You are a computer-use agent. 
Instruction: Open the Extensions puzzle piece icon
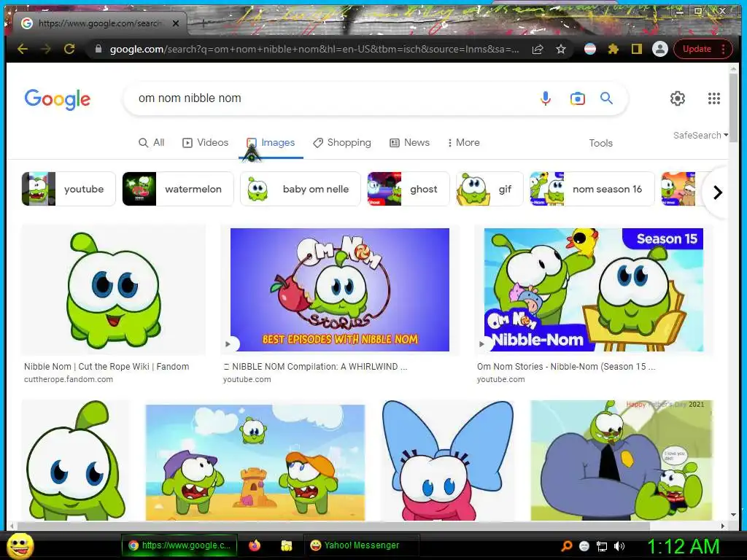coord(613,49)
